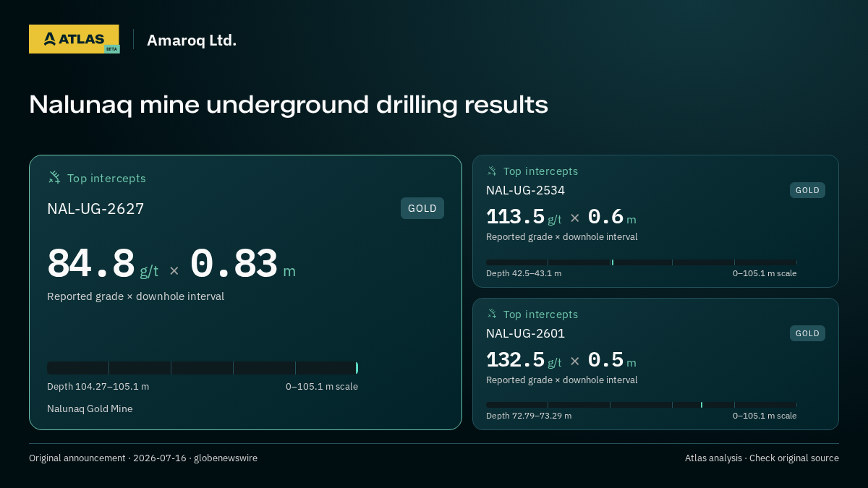Click GOLD badge on NAL-UG-2534 card
Image resolution: width=868 pixels, height=488 pixels.
(x=807, y=190)
